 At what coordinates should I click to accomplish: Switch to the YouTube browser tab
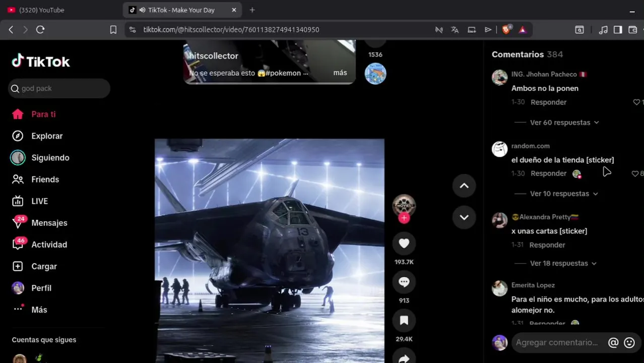pyautogui.click(x=60, y=10)
